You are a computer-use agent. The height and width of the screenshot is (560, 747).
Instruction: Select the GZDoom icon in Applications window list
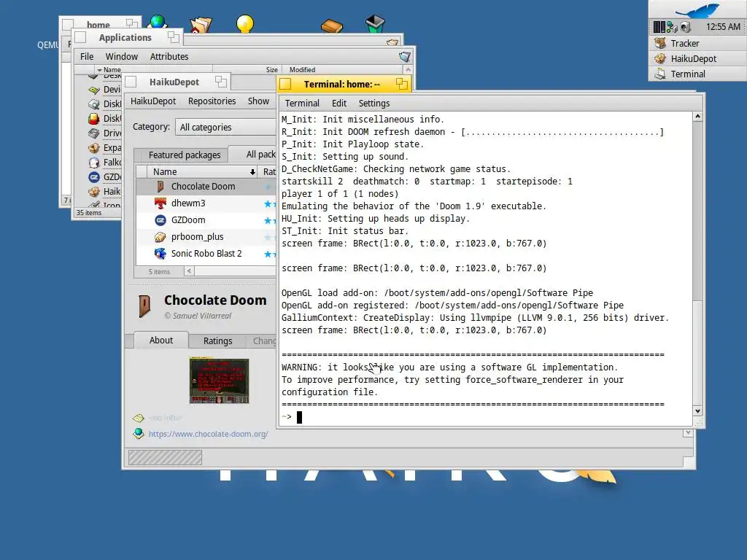[x=94, y=177]
